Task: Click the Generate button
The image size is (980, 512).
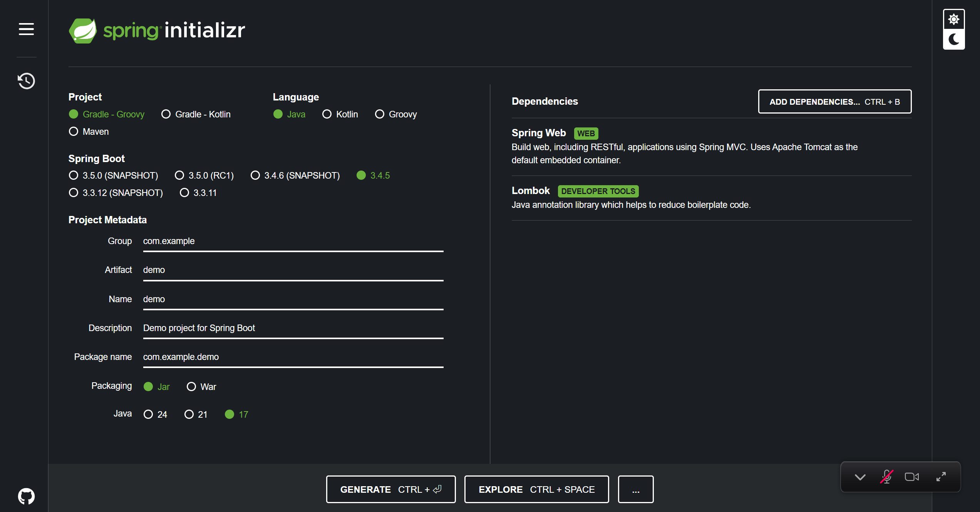Action: (x=390, y=489)
